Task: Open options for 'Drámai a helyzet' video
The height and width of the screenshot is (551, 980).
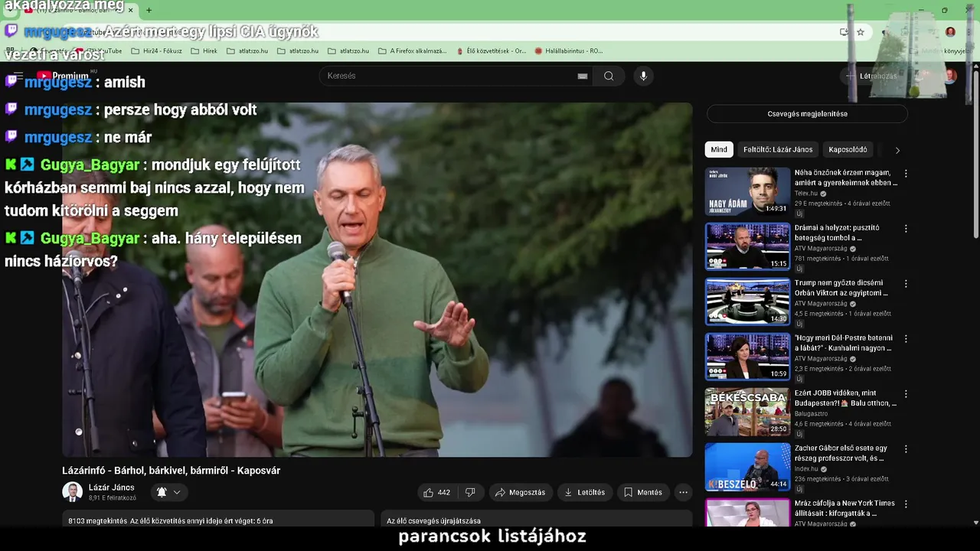Action: (906, 229)
